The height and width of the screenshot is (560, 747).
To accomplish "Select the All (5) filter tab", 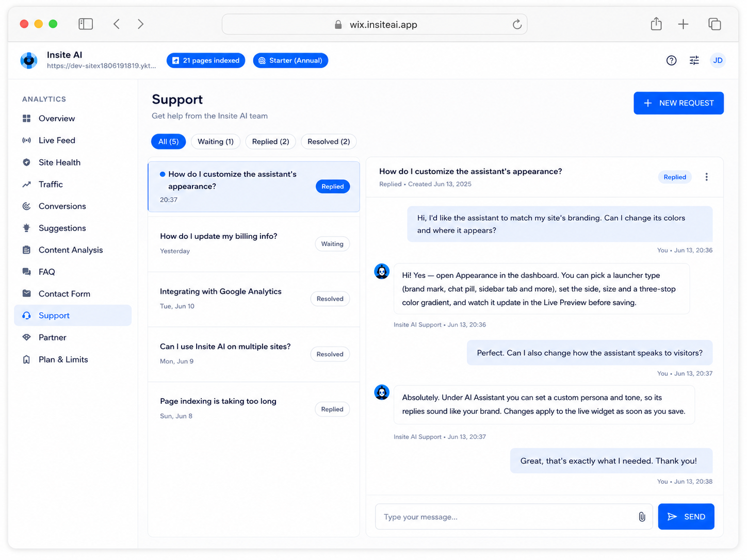I will click(x=168, y=141).
